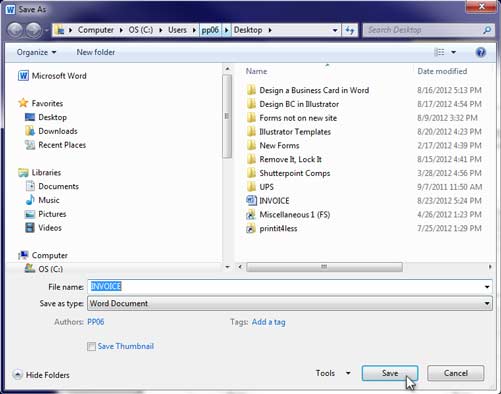Click the Computer icon in navigation pane
The image size is (501, 394).
click(x=23, y=255)
